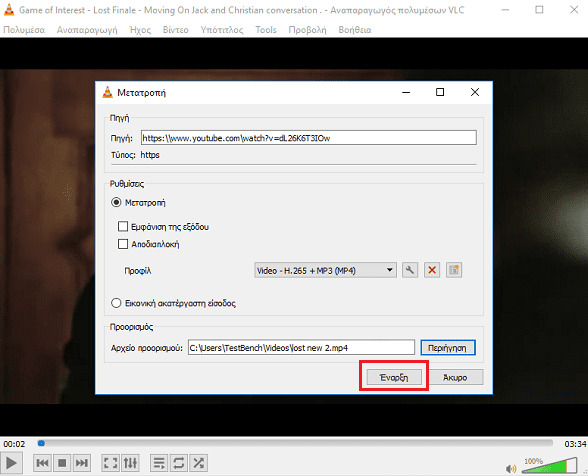Check the Αποδιαπλοκή checkbox

123,244
